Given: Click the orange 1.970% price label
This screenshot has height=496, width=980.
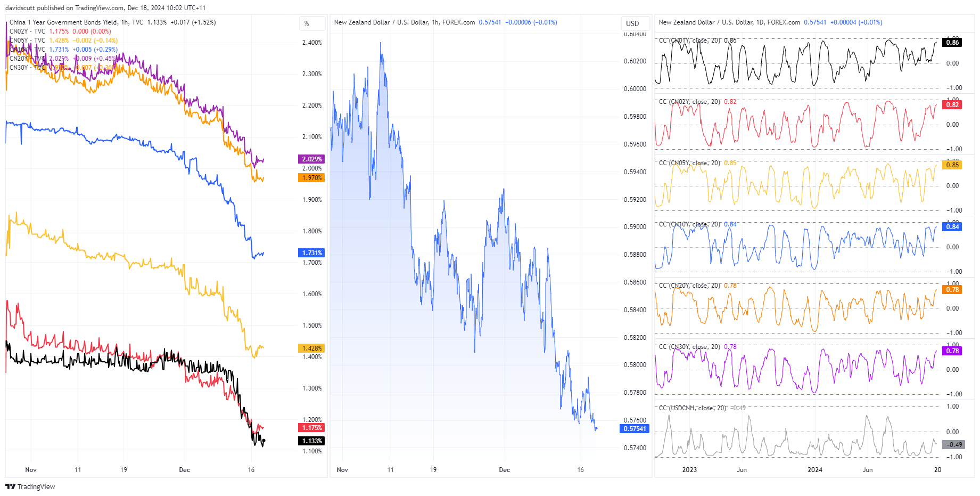Looking at the screenshot, I should (x=311, y=178).
